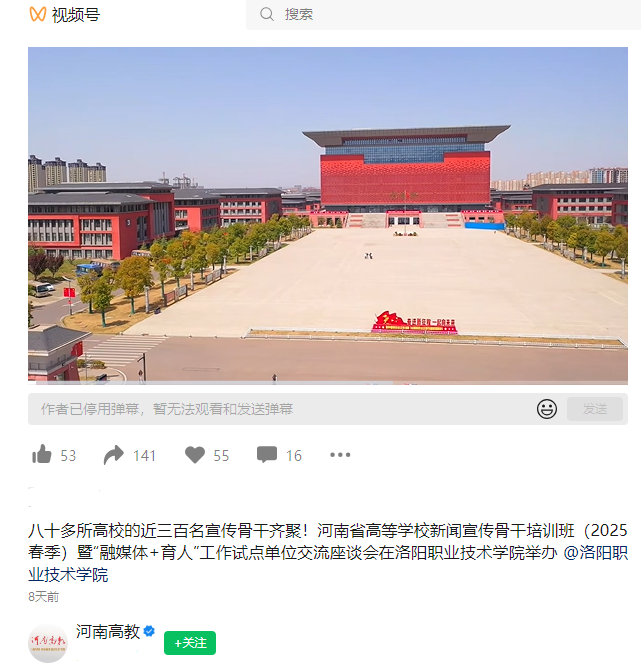Follow the account with the +关注 button

coord(190,643)
